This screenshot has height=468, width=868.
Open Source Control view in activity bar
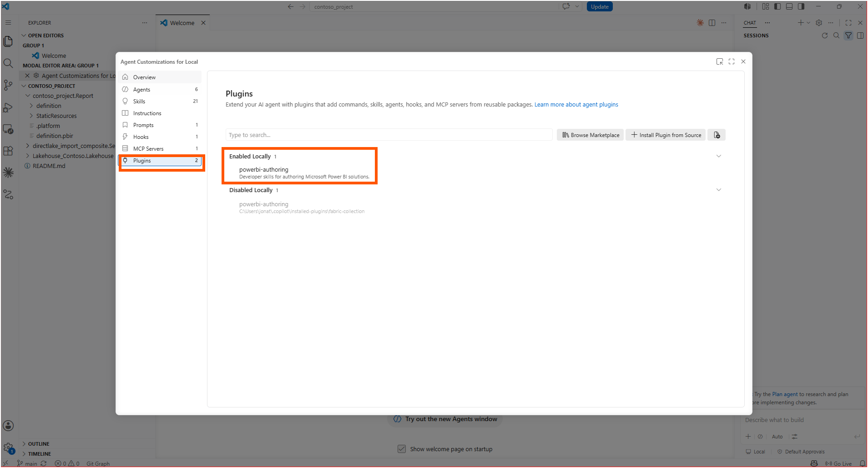click(x=8, y=85)
